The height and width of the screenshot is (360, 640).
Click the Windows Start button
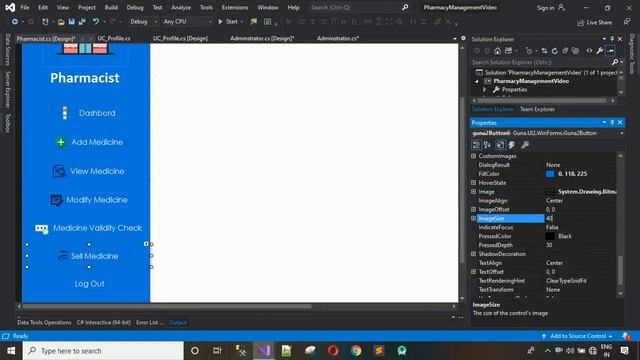[11, 351]
